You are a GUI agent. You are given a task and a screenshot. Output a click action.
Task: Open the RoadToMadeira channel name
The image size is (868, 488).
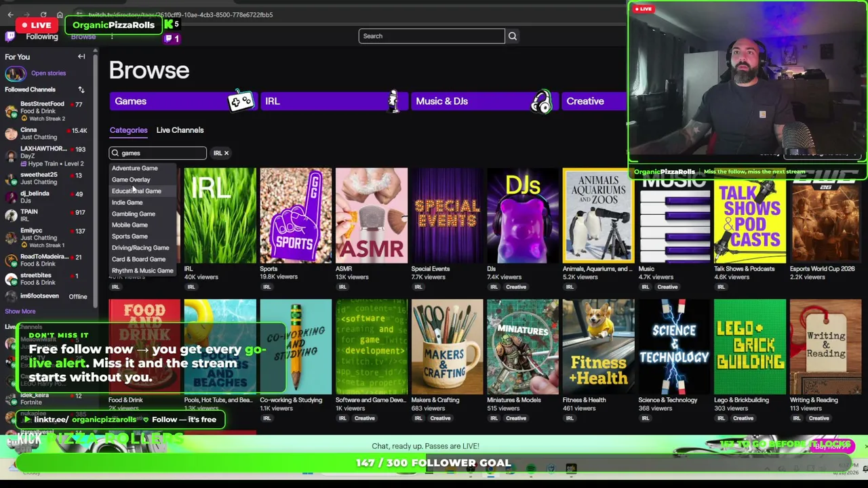pyautogui.click(x=44, y=257)
